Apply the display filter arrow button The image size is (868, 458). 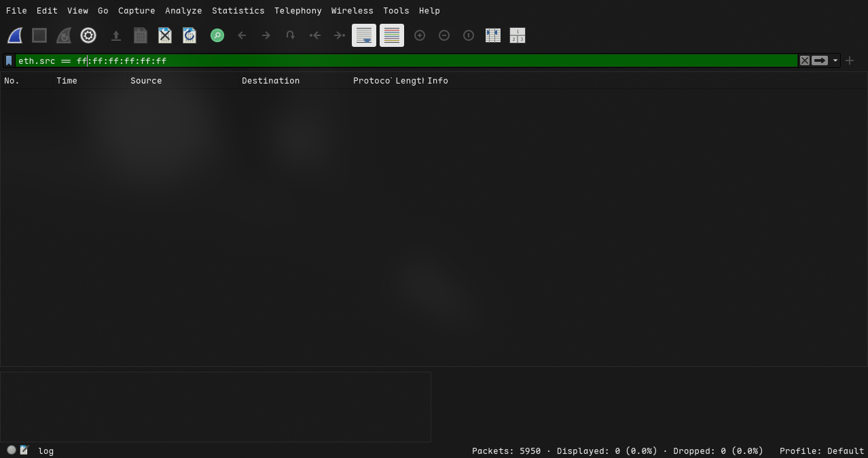pyautogui.click(x=820, y=60)
